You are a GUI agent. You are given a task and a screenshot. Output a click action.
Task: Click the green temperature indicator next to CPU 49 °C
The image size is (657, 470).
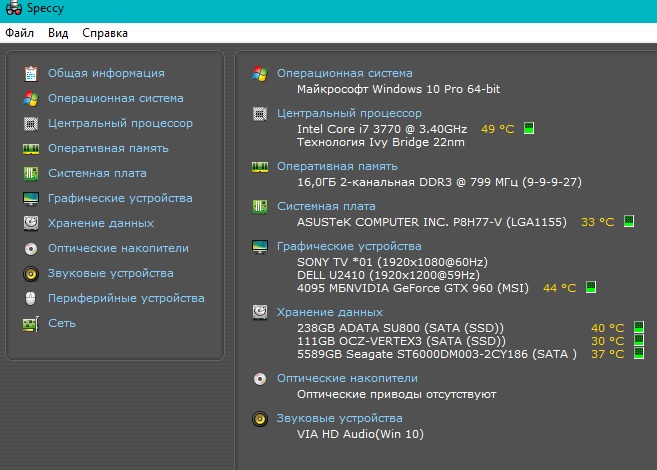[x=529, y=128]
